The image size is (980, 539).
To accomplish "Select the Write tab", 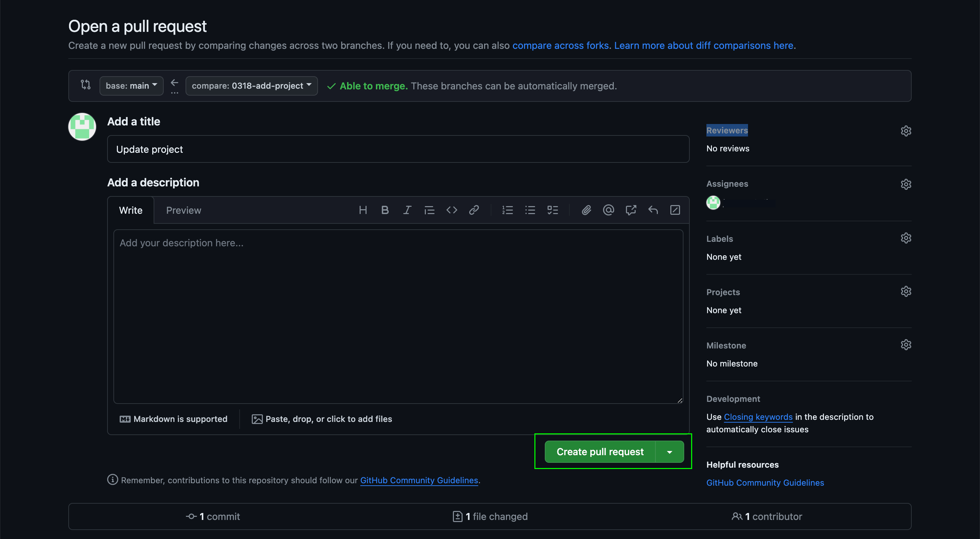I will click(x=130, y=210).
